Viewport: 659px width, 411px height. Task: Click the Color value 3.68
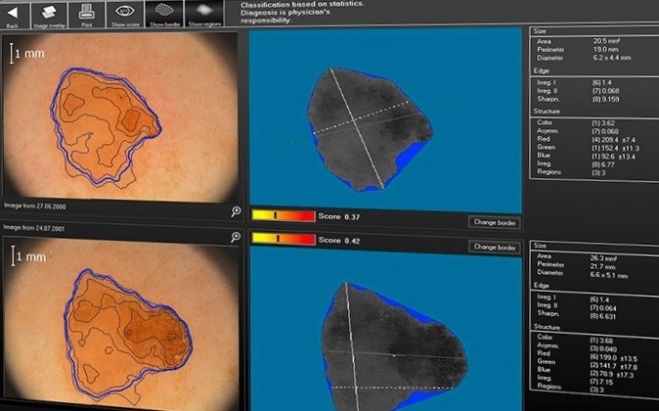click(601, 341)
